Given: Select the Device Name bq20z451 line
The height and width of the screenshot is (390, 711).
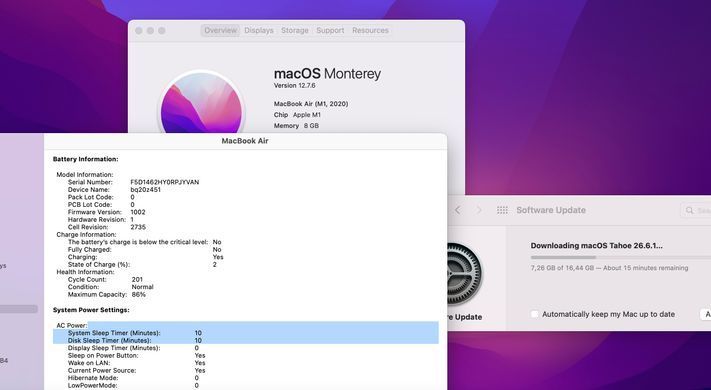Looking at the screenshot, I should coord(114,190).
